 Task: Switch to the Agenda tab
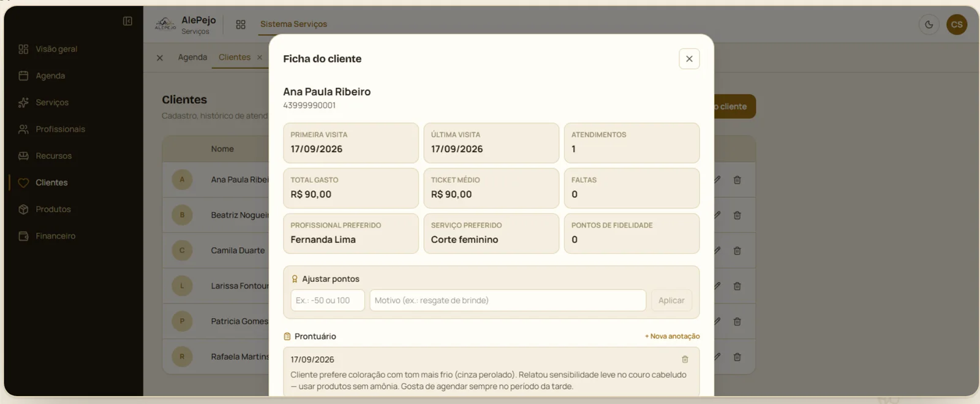pos(192,57)
